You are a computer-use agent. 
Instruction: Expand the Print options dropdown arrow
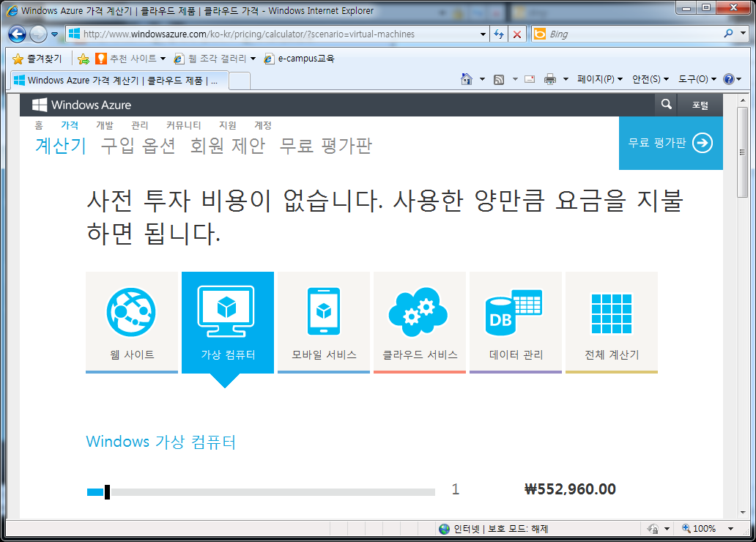(x=566, y=79)
